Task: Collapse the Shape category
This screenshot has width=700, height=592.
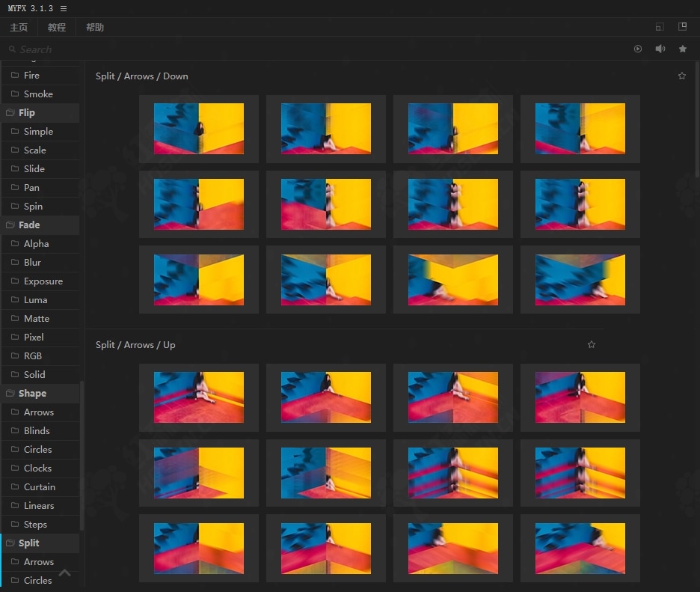Action: pos(40,393)
